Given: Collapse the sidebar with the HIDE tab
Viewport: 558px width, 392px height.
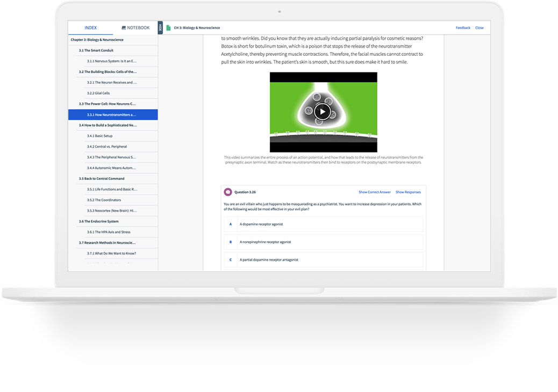Looking at the screenshot, I should [x=160, y=28].
